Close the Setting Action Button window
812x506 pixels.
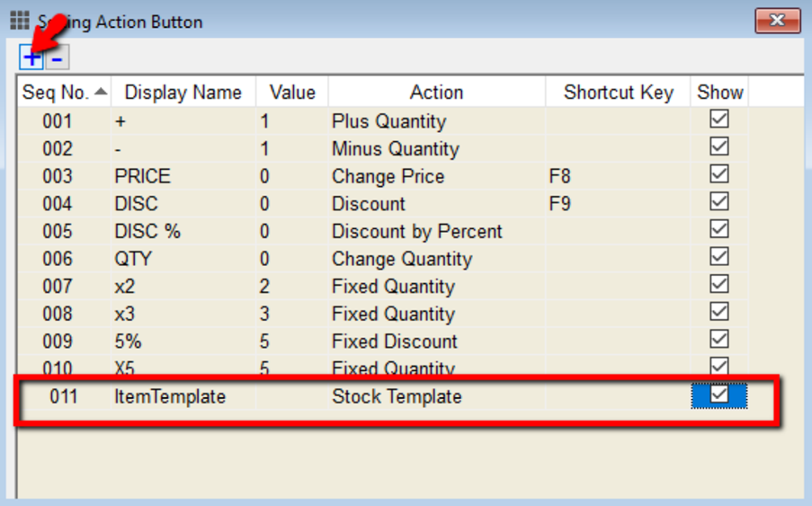click(777, 20)
